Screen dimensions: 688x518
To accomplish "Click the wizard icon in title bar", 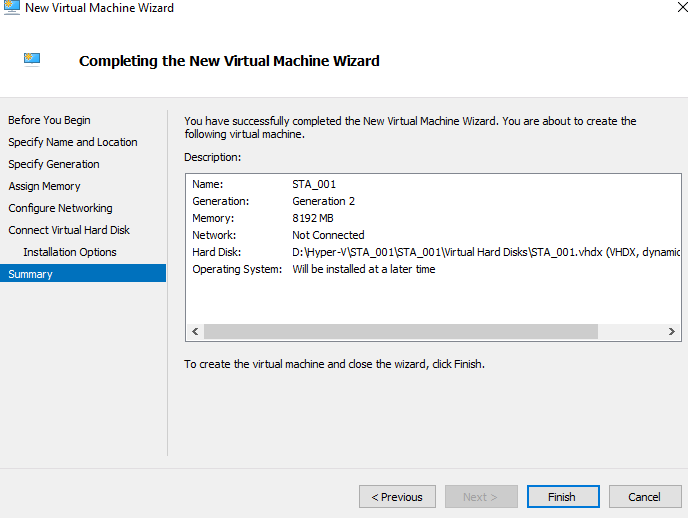I will tap(12, 8).
